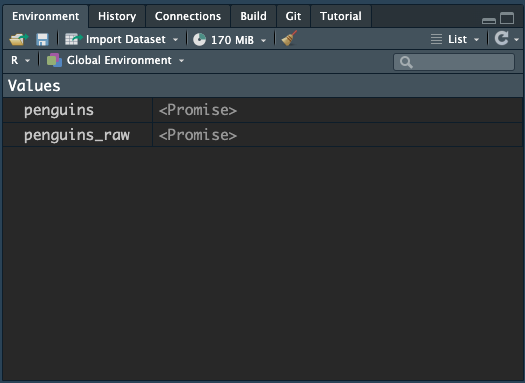Switch to the History tab

[x=117, y=16]
